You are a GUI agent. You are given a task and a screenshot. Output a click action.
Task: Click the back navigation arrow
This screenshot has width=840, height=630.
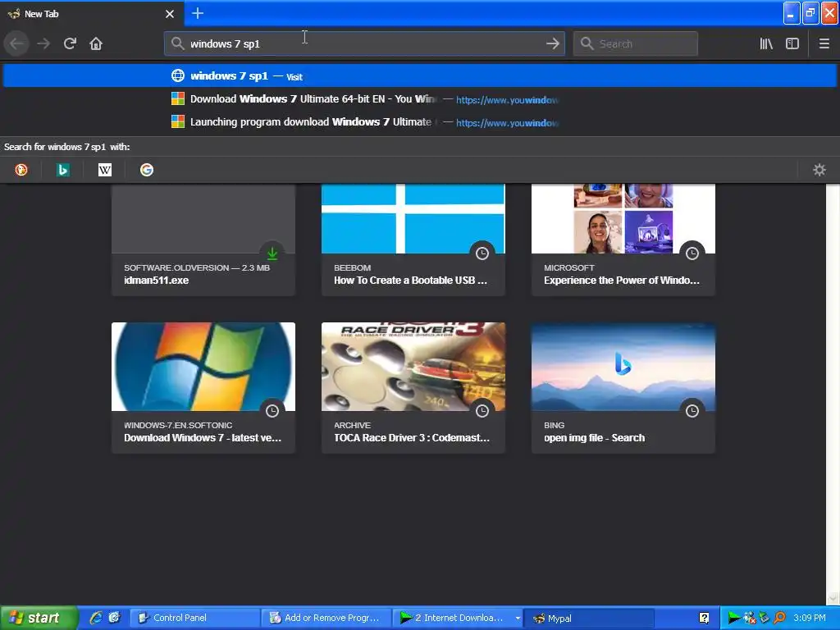[16, 43]
